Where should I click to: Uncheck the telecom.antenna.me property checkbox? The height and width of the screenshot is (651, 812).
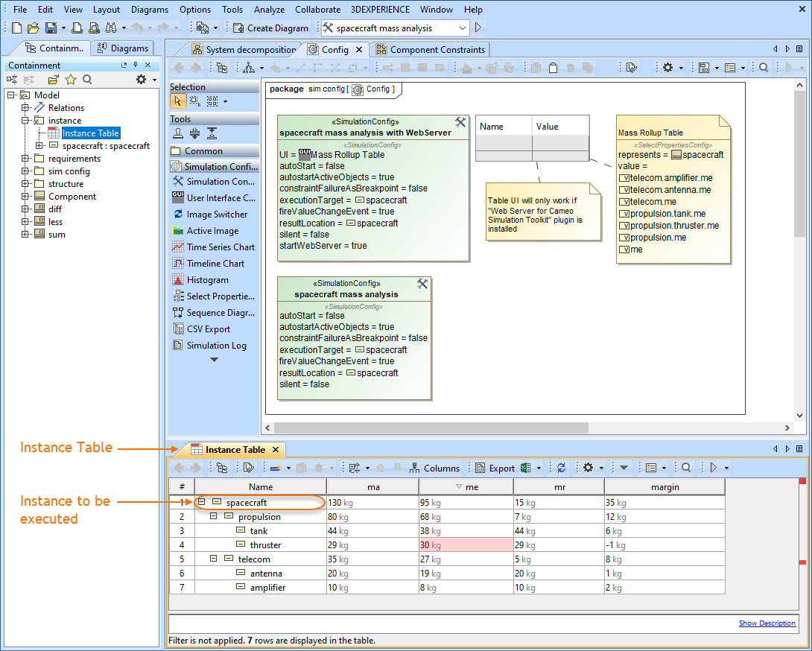[624, 190]
